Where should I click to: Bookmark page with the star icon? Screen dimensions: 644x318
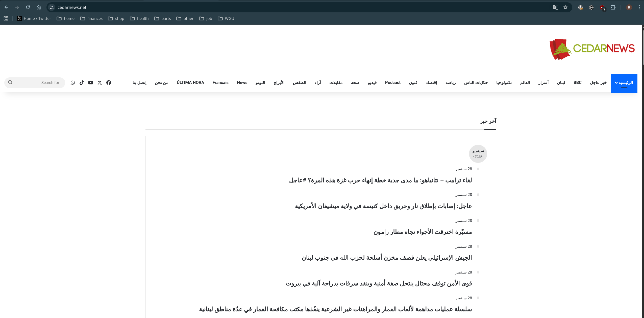565,7
